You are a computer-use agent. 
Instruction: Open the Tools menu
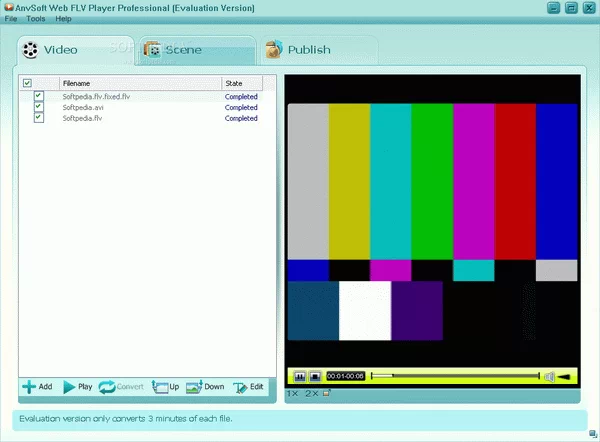tap(36, 19)
